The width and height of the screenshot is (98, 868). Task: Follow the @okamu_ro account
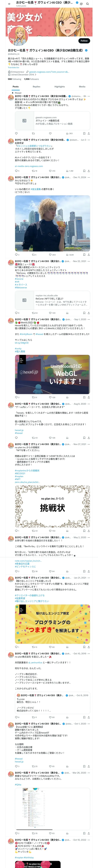coord(84,41)
